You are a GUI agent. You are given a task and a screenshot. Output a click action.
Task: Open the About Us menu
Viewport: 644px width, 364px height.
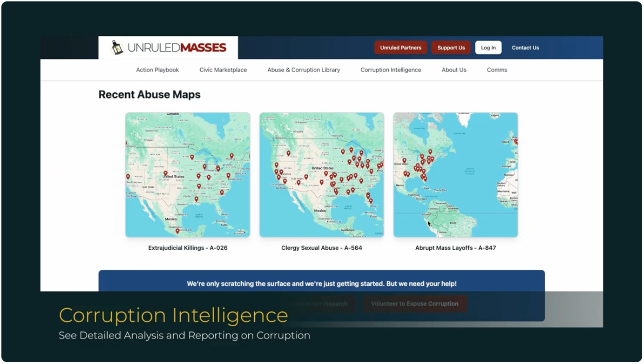coord(454,70)
